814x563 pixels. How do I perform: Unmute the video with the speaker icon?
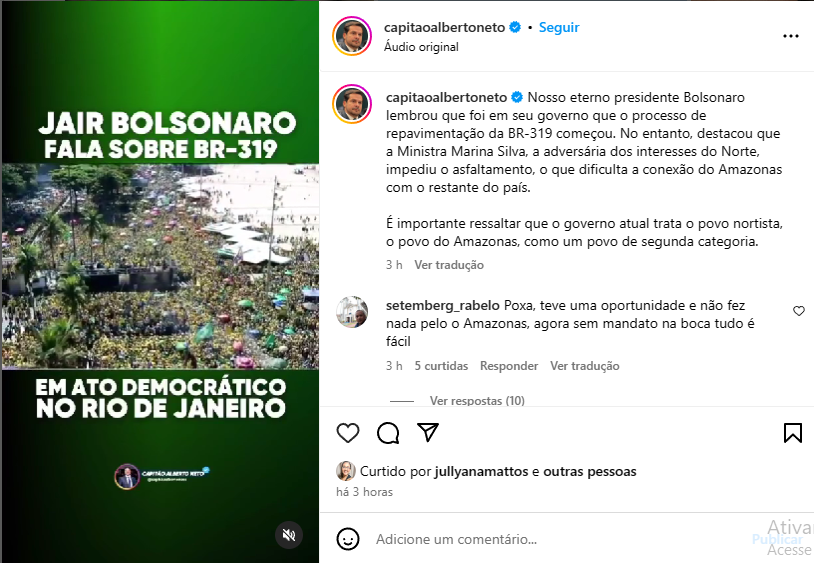pyautogui.click(x=289, y=534)
